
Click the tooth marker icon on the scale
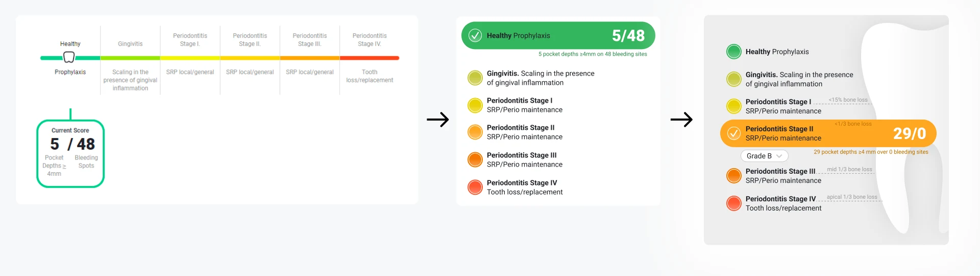[x=69, y=57]
